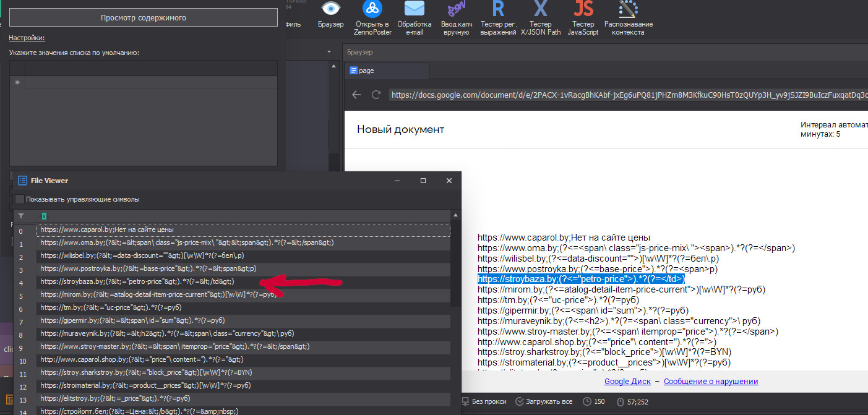Image resolution: width=868 pixels, height=415 pixels.
Task: Reload the page with the refresh icon
Action: click(376, 95)
